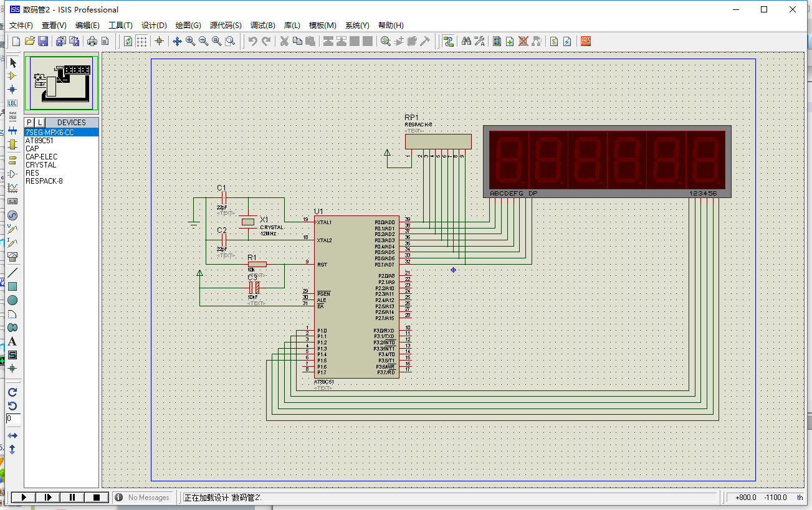Click the rotation angle input field
812x510 pixels.
tap(13, 419)
